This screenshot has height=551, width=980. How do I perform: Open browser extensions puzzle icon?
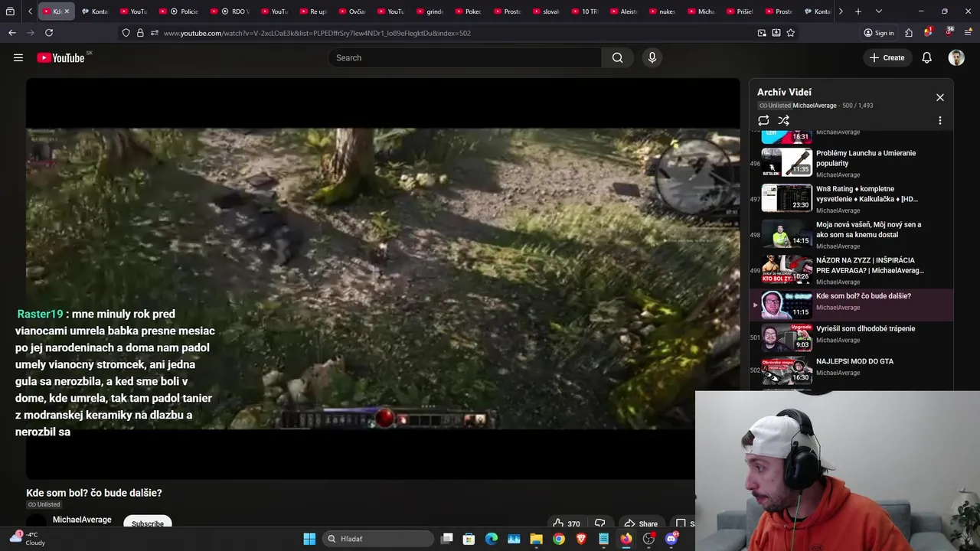tap(909, 33)
